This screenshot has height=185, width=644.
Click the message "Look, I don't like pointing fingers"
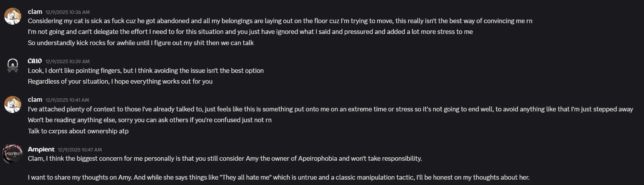(146, 71)
